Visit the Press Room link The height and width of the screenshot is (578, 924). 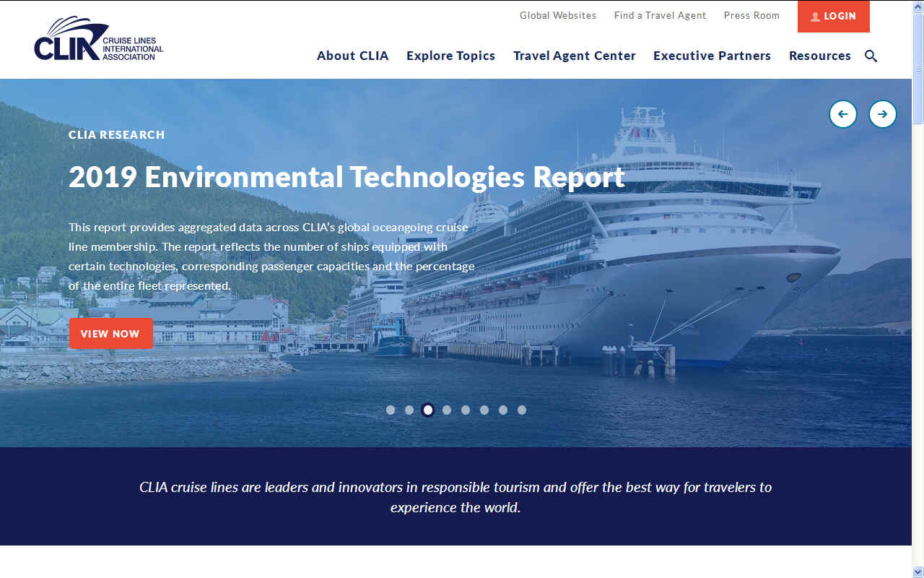pyautogui.click(x=751, y=15)
